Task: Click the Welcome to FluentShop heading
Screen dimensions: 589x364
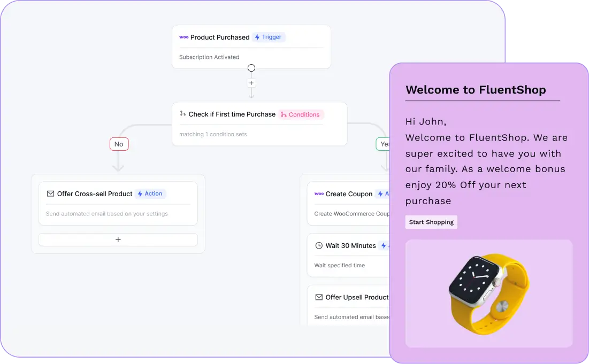Action: click(476, 90)
